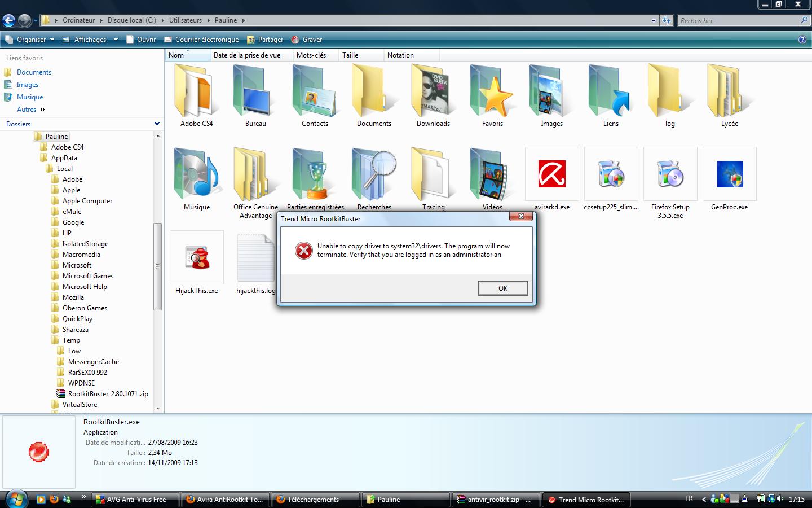
Task: Open recent pages dropdown beside nav arrows
Action: [36, 21]
